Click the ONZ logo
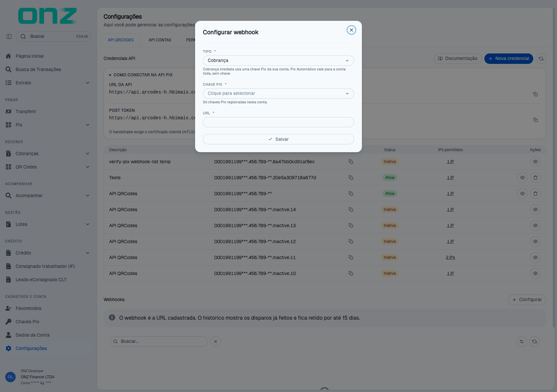Viewport: 557px width, 392px height. 48,16
